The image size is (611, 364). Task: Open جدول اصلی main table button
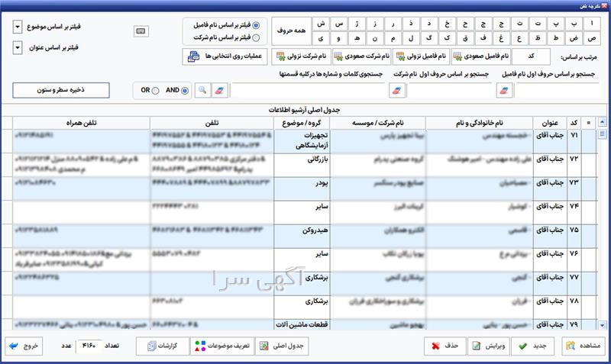[282, 346]
